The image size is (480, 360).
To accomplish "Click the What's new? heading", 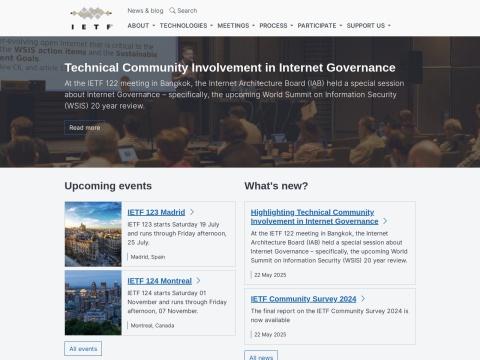I will [276, 186].
